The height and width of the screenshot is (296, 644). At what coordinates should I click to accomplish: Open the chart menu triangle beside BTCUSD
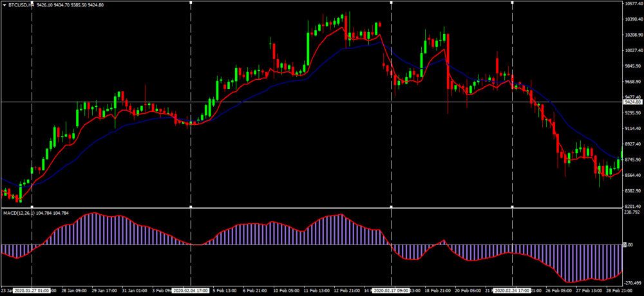click(5, 4)
